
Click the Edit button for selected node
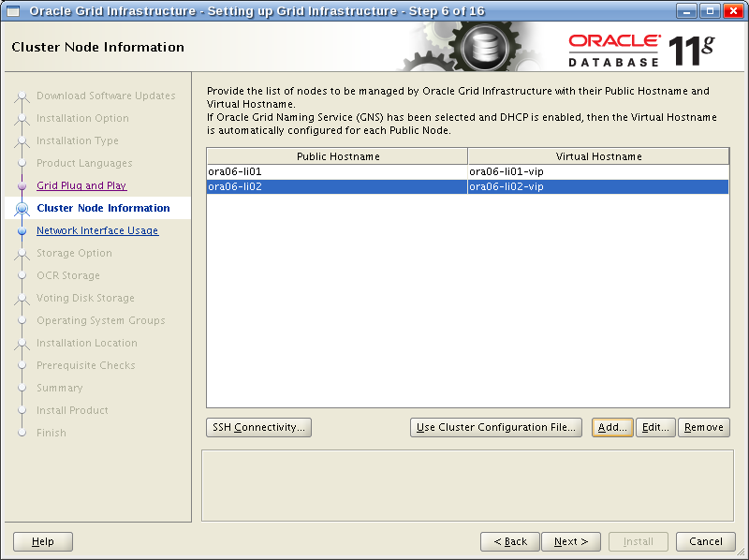click(655, 427)
